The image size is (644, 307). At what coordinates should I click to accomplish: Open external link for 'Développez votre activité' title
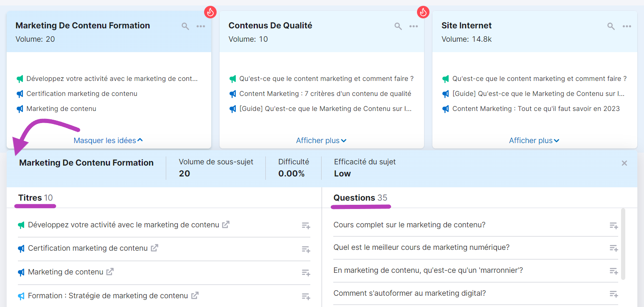[x=226, y=224]
